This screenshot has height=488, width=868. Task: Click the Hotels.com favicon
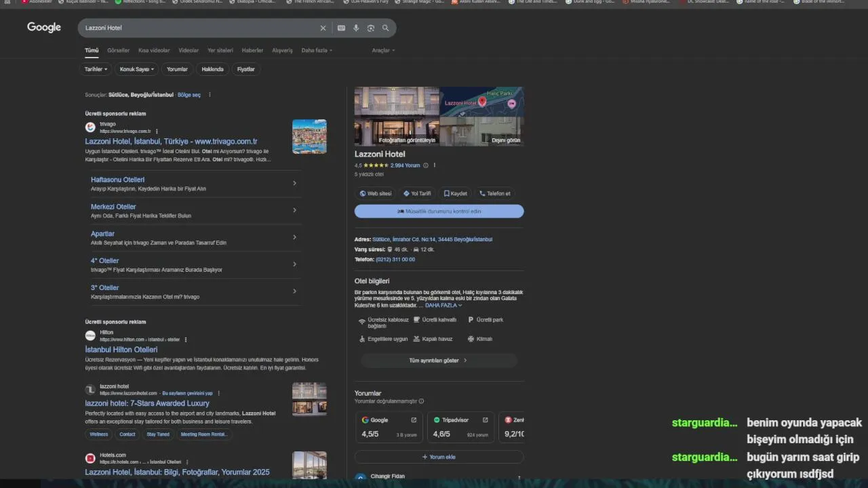pyautogui.click(x=90, y=458)
